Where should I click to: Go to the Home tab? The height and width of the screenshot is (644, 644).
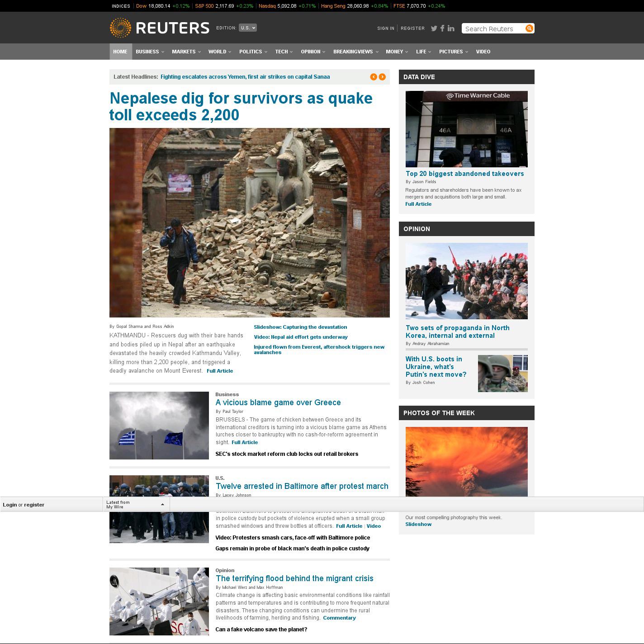(120, 52)
